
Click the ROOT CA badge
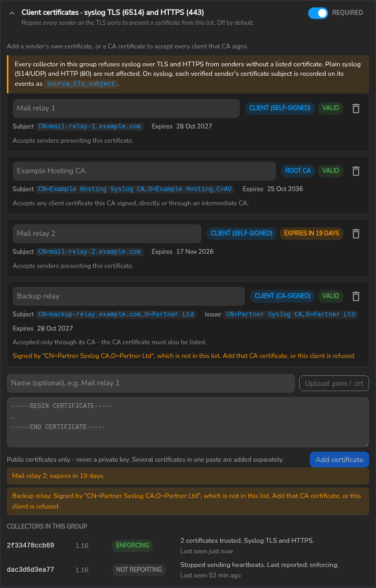pyautogui.click(x=298, y=171)
